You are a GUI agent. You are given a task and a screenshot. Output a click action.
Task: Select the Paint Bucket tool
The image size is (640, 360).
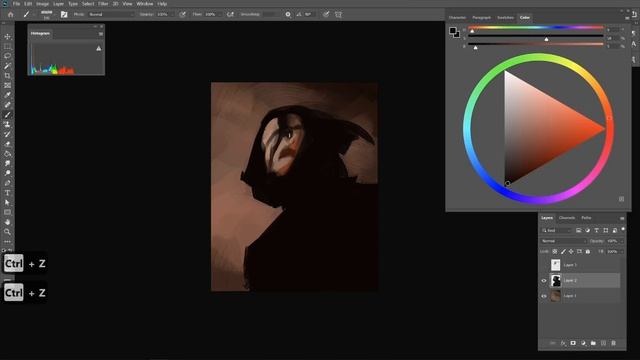point(7,154)
